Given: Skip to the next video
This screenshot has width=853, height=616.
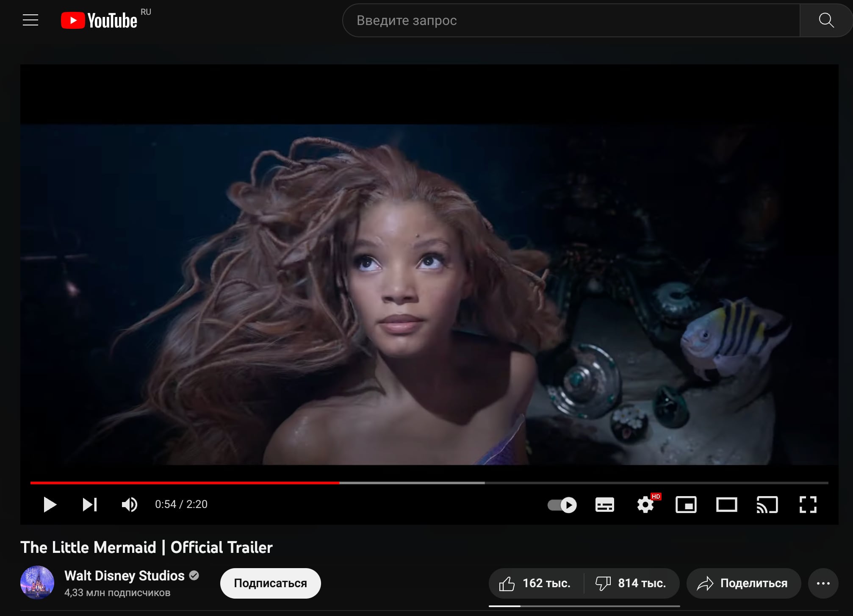Looking at the screenshot, I should [89, 505].
